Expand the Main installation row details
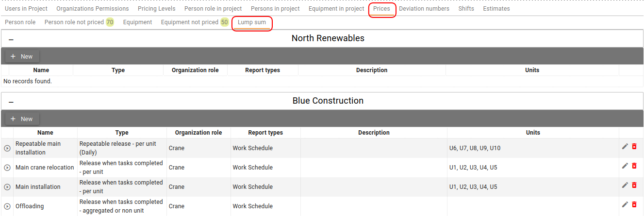The image size is (644, 216). pos(7,187)
